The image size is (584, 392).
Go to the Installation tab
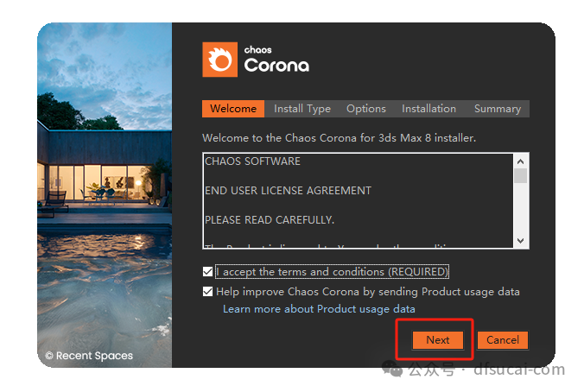click(x=428, y=109)
